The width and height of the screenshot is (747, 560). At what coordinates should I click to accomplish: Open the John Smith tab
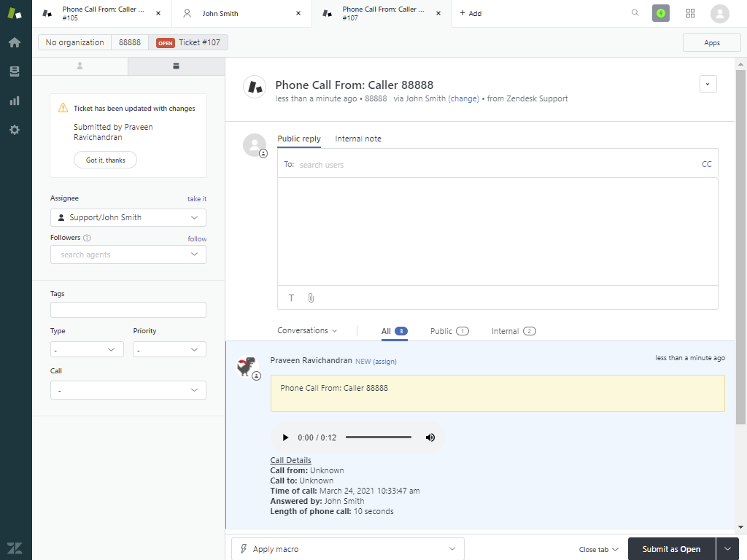click(242, 13)
